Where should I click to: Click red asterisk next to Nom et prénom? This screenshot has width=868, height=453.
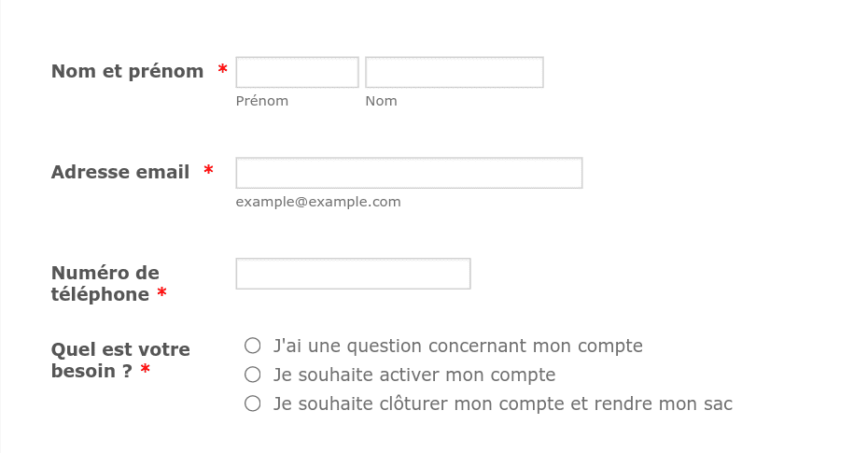coord(222,70)
